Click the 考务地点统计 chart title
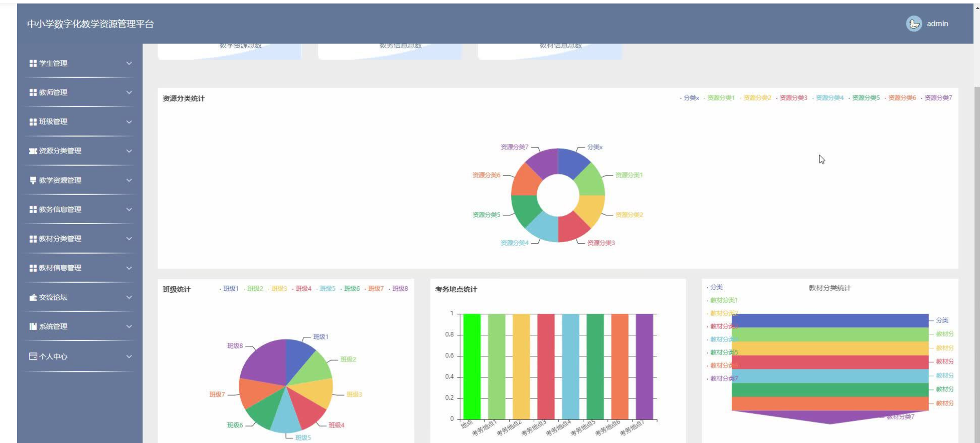 point(456,289)
